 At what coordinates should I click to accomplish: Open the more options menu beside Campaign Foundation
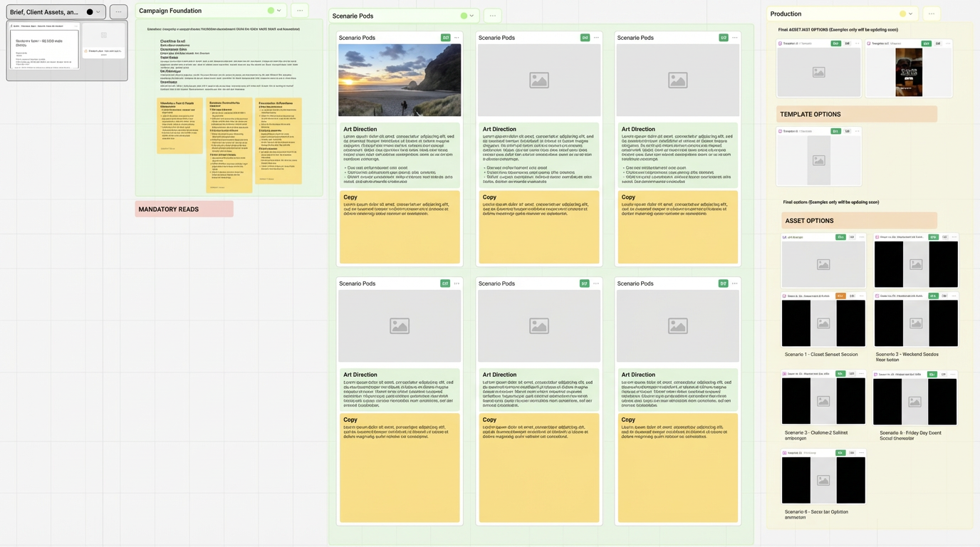pyautogui.click(x=300, y=11)
